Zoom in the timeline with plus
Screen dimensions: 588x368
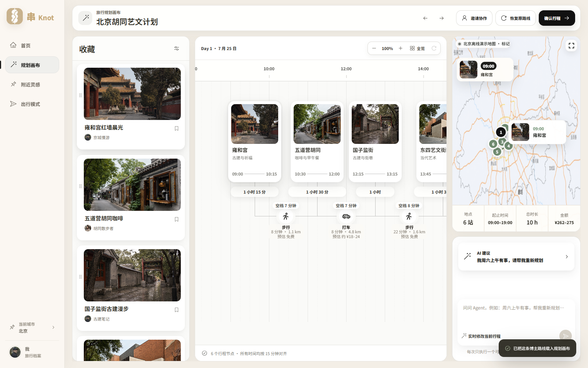coord(401,48)
